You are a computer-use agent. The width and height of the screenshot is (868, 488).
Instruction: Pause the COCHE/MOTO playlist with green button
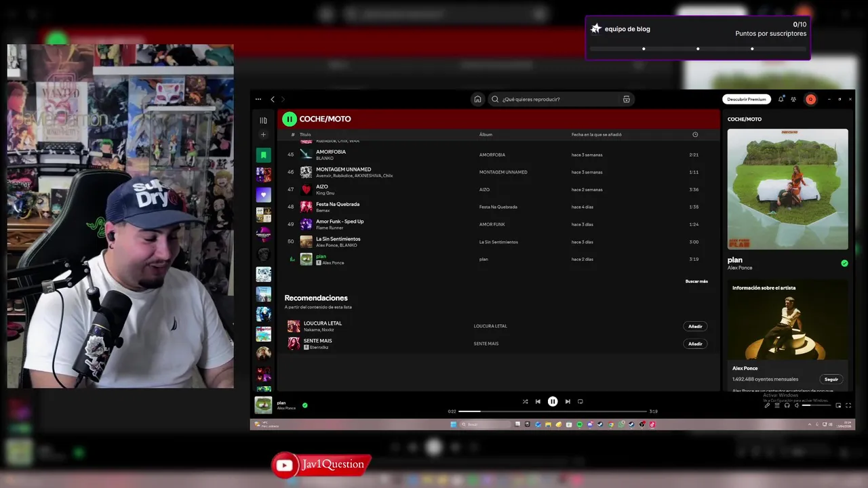point(290,119)
